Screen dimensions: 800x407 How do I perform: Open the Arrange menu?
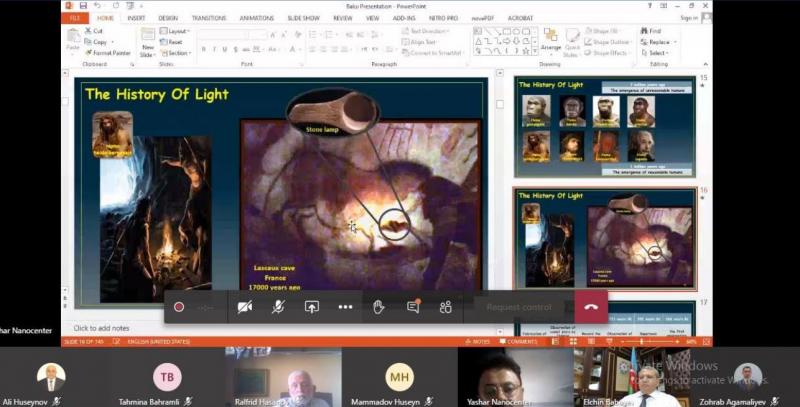[551, 41]
